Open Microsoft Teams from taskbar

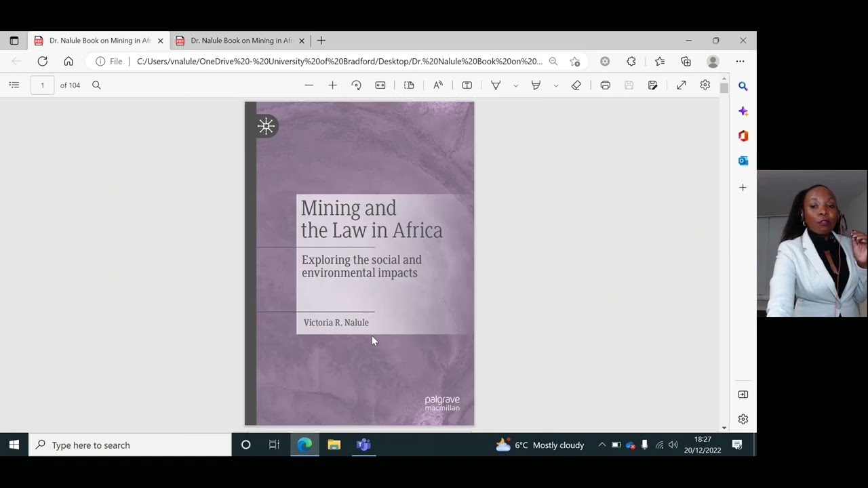coord(364,445)
